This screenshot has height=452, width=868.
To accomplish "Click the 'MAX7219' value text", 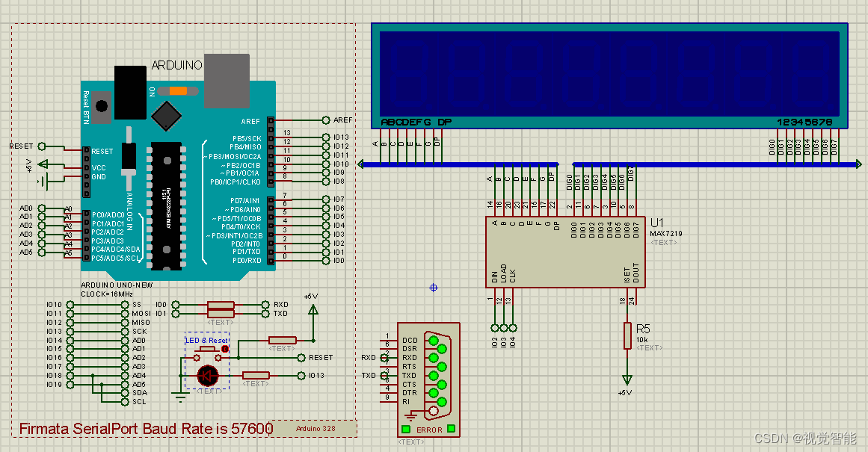I will tap(666, 234).
